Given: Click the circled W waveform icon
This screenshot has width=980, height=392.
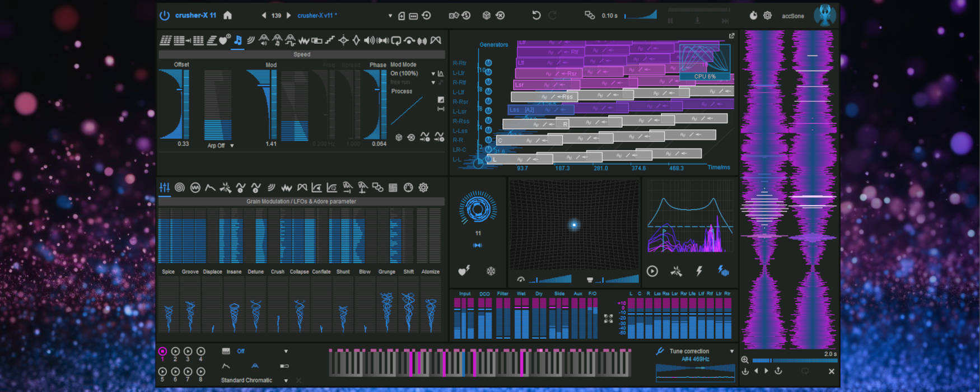Looking at the screenshot, I should (195, 188).
